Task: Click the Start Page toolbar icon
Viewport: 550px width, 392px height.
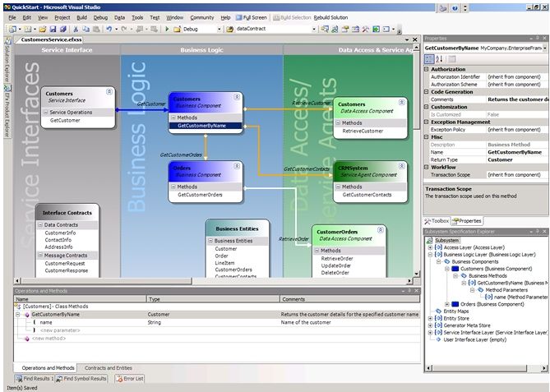Action: coord(376,29)
